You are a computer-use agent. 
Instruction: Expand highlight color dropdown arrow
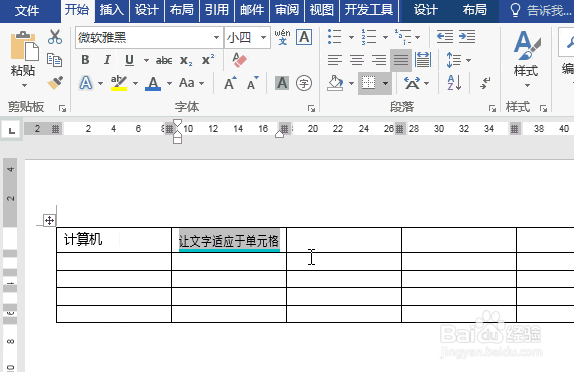pos(135,83)
